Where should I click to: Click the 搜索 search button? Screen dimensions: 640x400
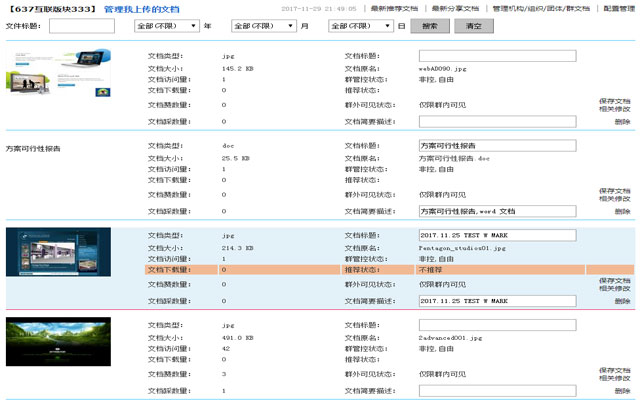(x=429, y=26)
